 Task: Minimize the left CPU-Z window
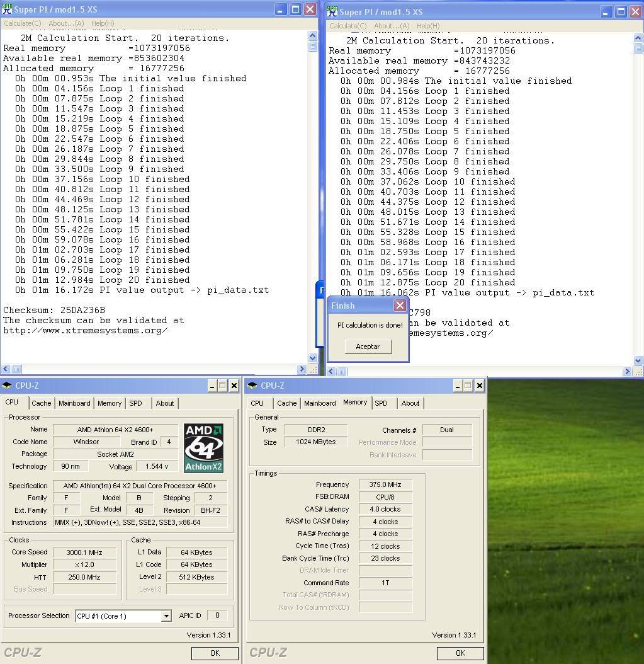212,386
